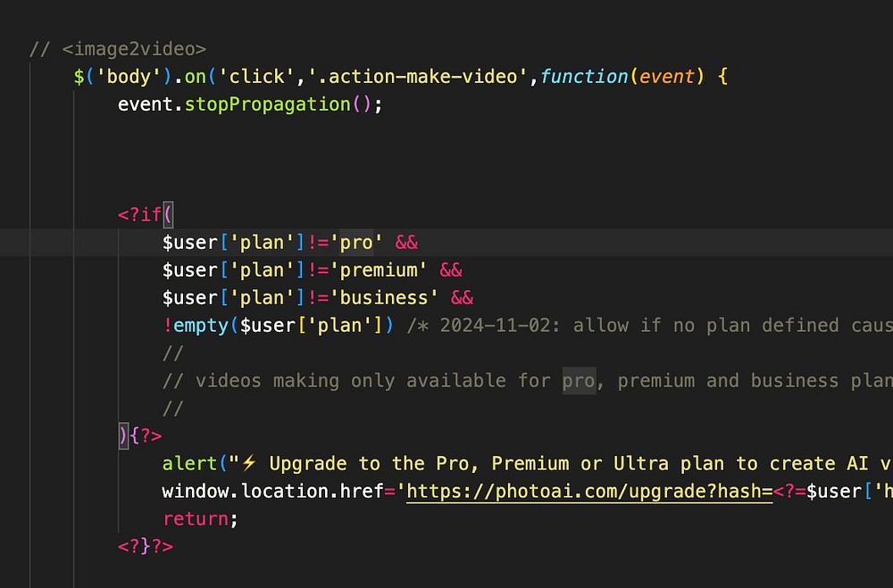The image size is (893, 588).
Task: Click the highlighted opening parenthesis after if
Action: [x=168, y=215]
